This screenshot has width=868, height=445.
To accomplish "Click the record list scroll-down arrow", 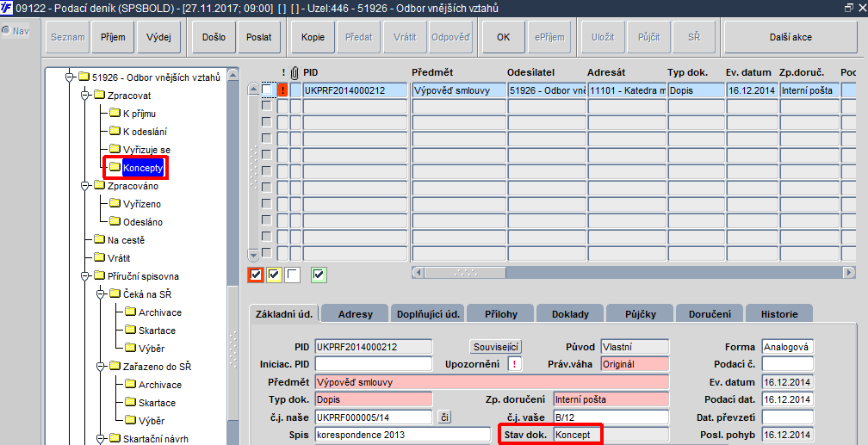I will (x=253, y=255).
